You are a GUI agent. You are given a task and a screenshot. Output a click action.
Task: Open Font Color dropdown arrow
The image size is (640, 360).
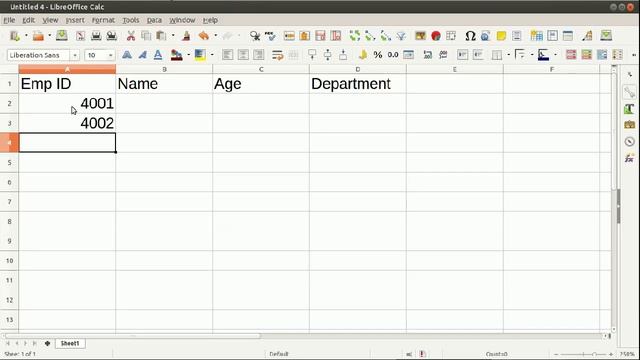(x=189, y=55)
